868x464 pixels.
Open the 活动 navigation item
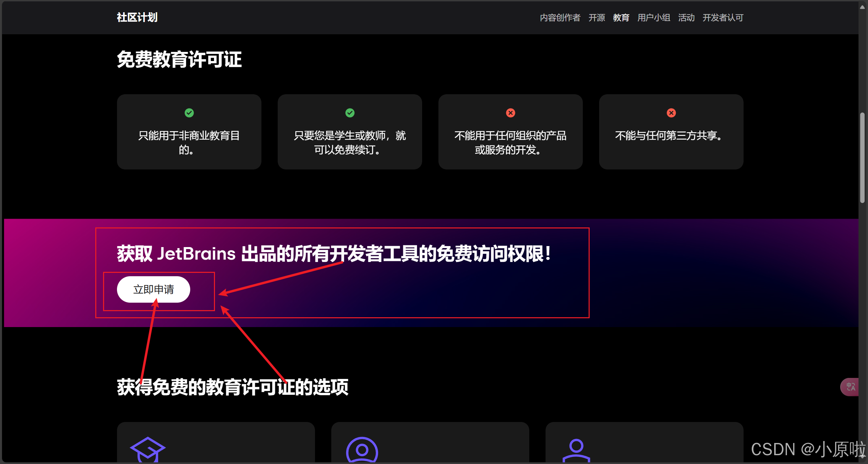coord(686,18)
